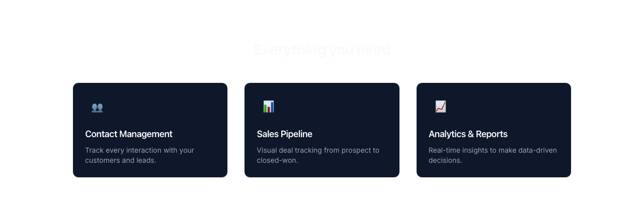The width and height of the screenshot is (644, 218).
Task: Click the bar chart icon for Sales Pipeline
Action: 269,106
